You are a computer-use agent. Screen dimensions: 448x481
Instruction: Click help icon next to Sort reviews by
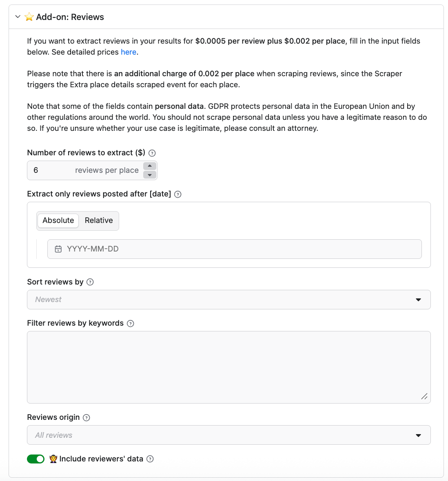click(x=90, y=282)
